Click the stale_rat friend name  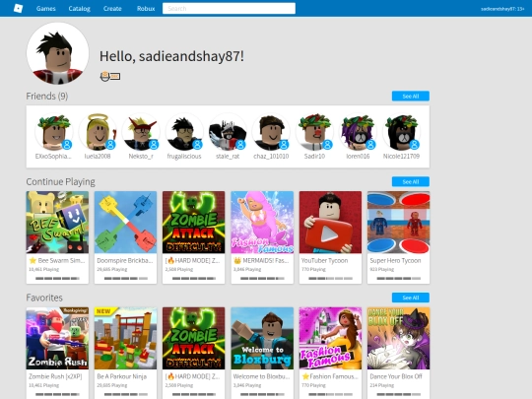pos(228,156)
